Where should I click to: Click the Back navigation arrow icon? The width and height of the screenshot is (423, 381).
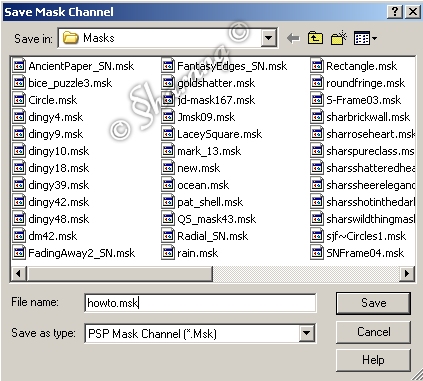coord(293,39)
